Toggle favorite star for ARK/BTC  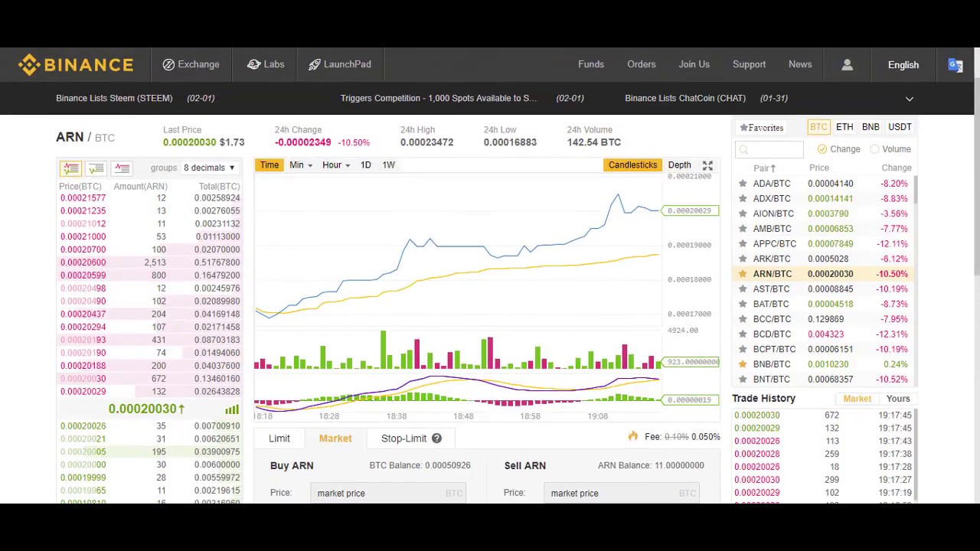tap(742, 259)
